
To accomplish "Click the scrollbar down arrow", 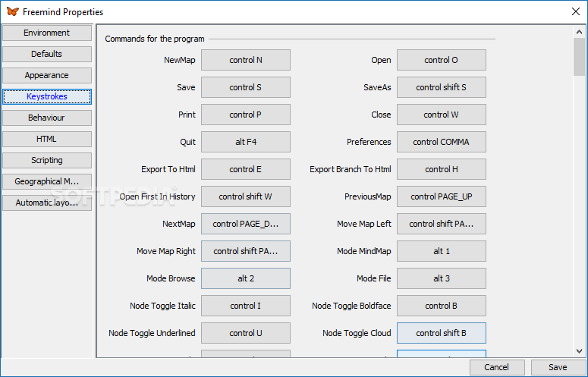I will [580, 351].
